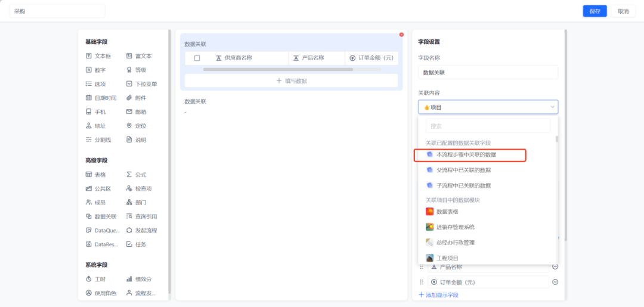The height and width of the screenshot is (307, 644).
Task: Pick 数据关联 in the advanced fields list
Action: (101, 216)
